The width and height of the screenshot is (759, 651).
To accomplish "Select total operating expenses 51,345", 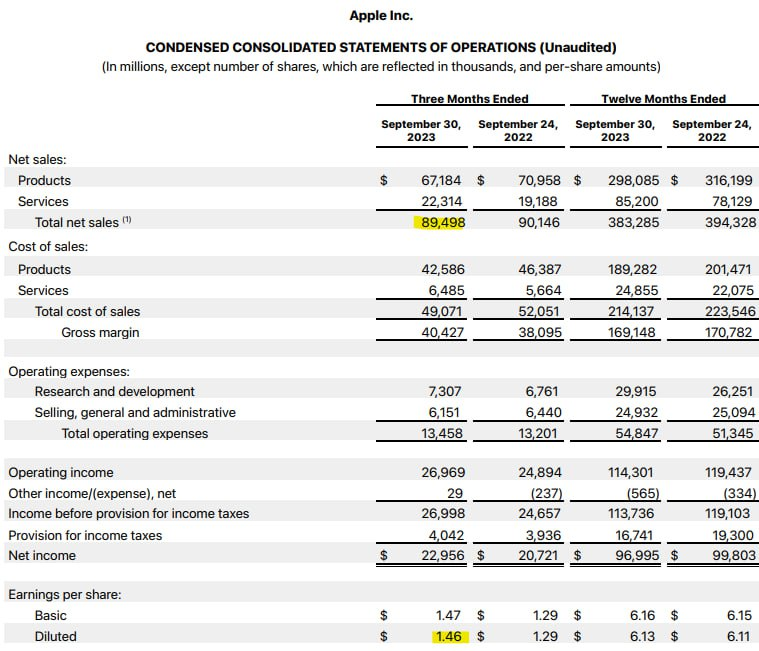I will coord(732,434).
